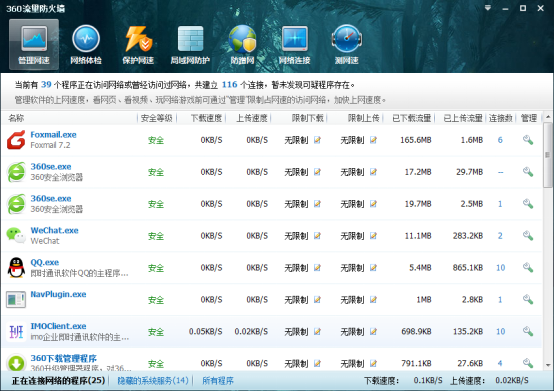Edit download limit for WeChat.exe
The height and width of the screenshot is (391, 554).
(317, 236)
